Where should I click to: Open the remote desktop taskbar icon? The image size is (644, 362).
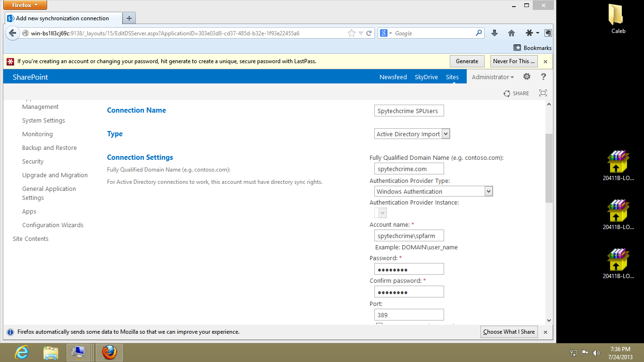click(78, 352)
